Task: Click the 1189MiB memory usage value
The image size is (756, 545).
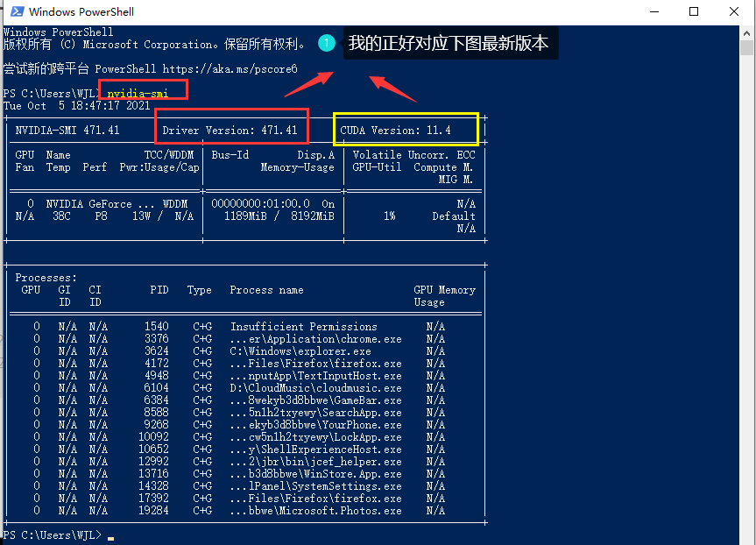Action: tap(245, 216)
